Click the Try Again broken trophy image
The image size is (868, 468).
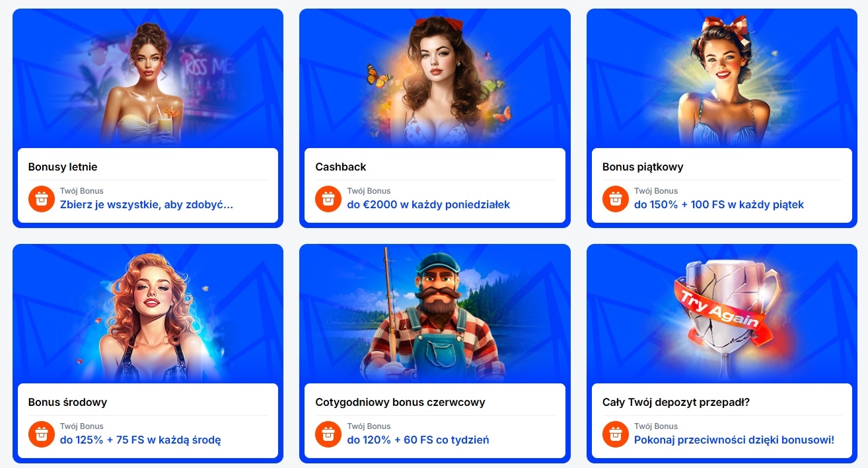coord(722,314)
